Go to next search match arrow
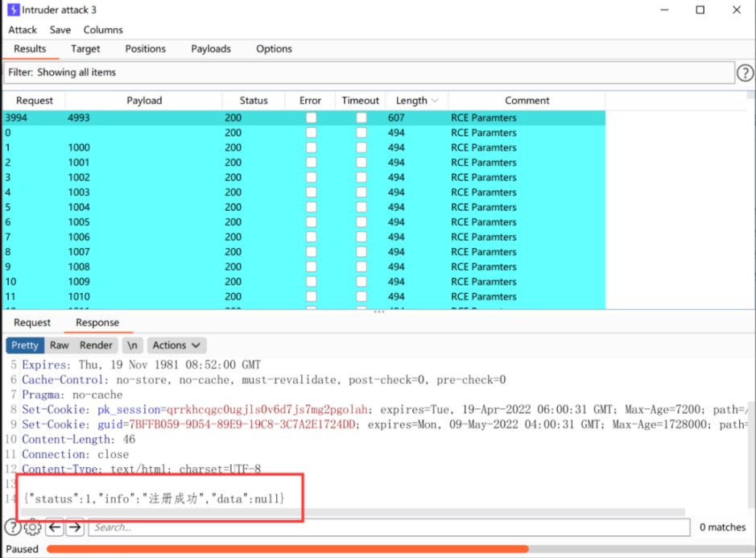Viewport: 756px width, 558px height. pyautogui.click(x=75, y=527)
